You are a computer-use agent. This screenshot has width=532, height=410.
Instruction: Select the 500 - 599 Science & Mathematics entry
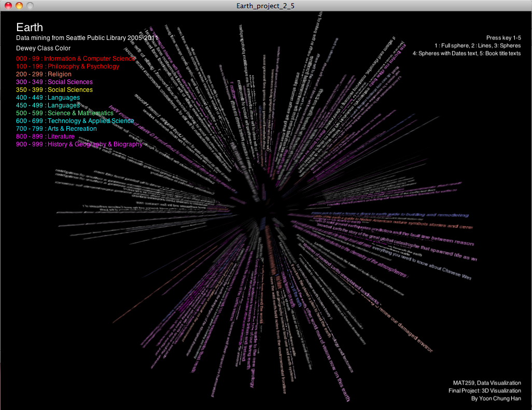coord(64,113)
